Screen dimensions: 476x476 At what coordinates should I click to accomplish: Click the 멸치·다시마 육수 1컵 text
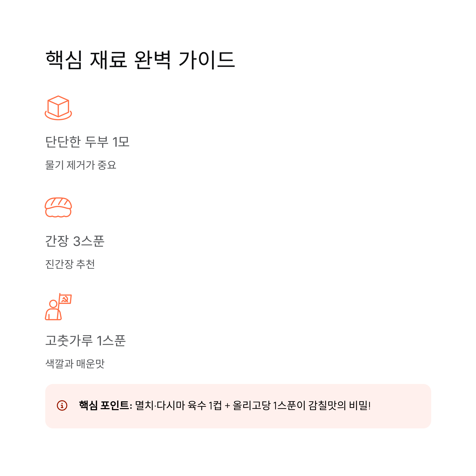(x=178, y=405)
